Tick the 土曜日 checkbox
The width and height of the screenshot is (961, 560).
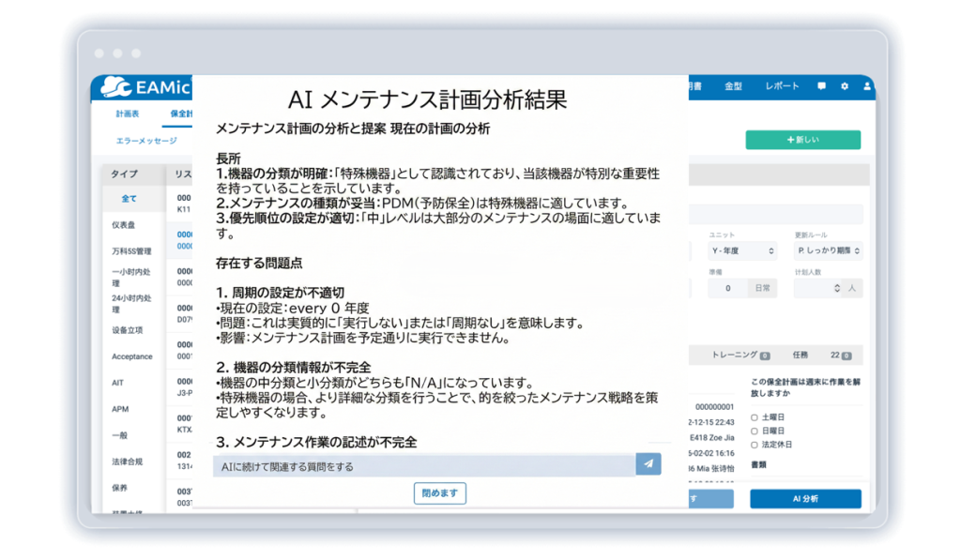coord(755,417)
